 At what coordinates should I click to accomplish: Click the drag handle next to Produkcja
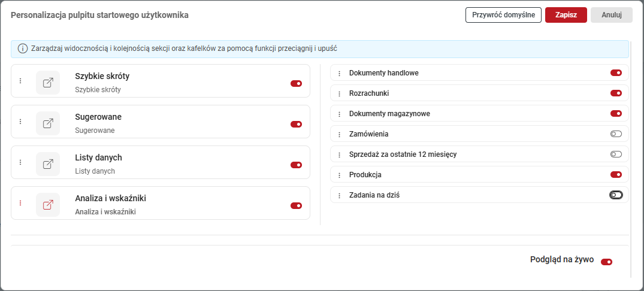pyautogui.click(x=339, y=175)
